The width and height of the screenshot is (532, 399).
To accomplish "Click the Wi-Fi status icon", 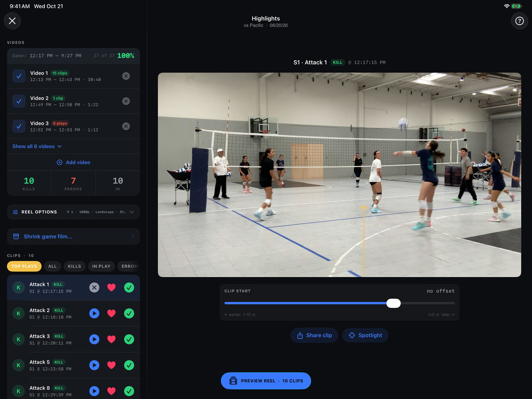I will pyautogui.click(x=507, y=6).
